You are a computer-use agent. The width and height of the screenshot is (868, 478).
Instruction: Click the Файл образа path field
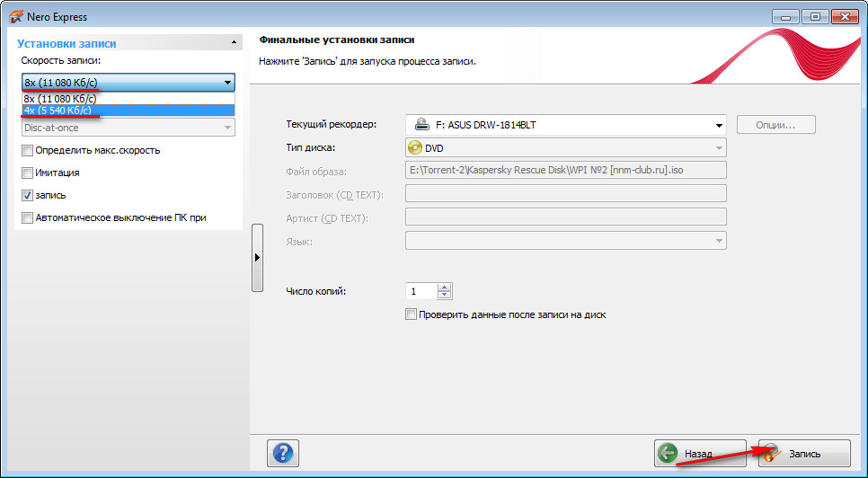566,171
